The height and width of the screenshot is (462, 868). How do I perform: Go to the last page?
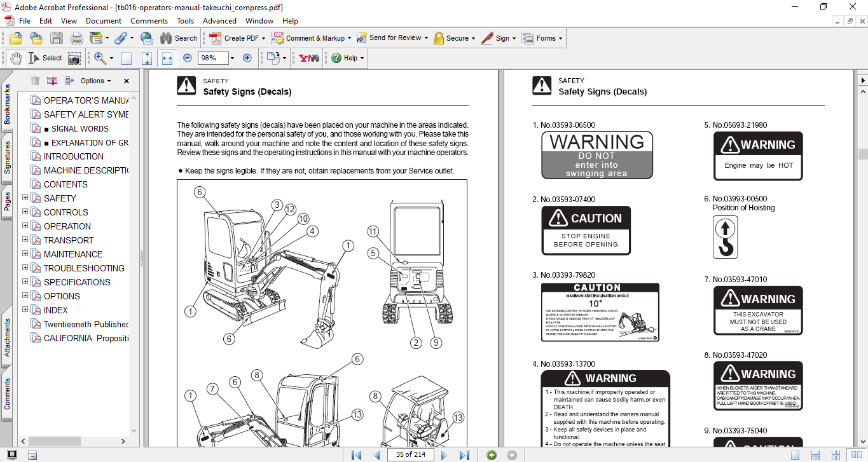click(464, 455)
